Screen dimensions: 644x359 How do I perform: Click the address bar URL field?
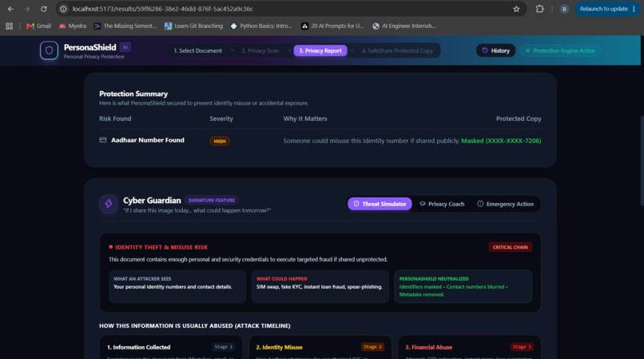coord(288,9)
